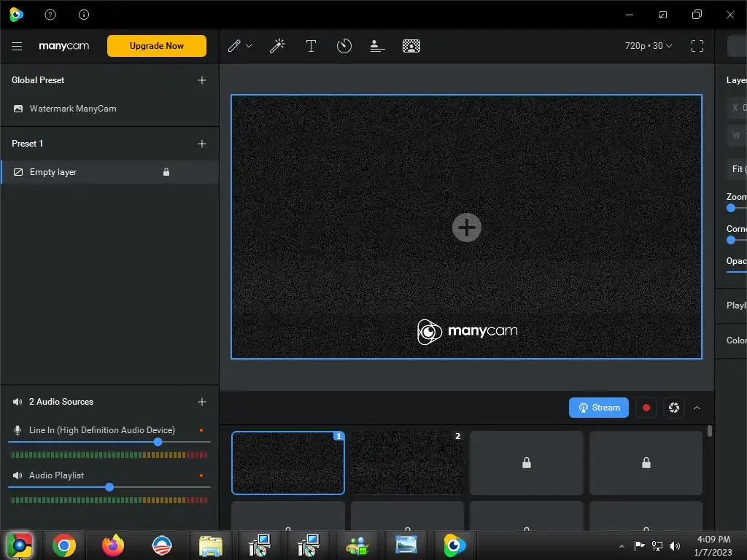Open the hamburger main menu
The width and height of the screenshot is (747, 560).
17,46
